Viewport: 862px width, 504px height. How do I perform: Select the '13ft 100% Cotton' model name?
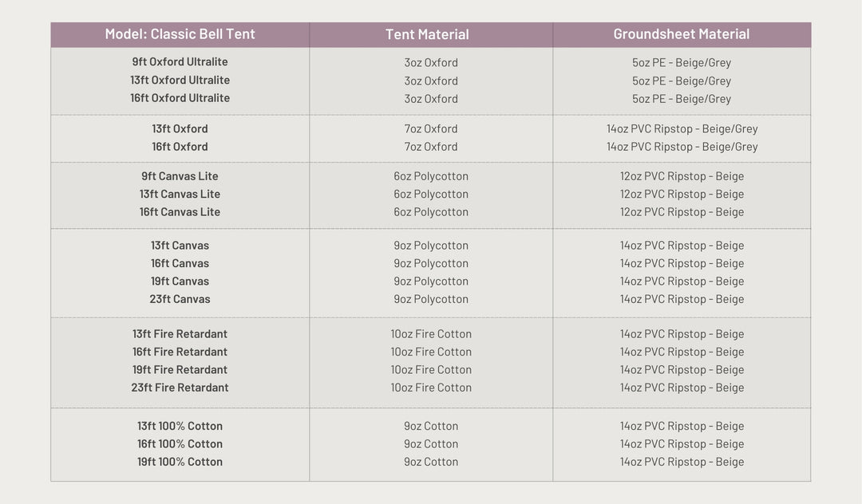click(180, 426)
